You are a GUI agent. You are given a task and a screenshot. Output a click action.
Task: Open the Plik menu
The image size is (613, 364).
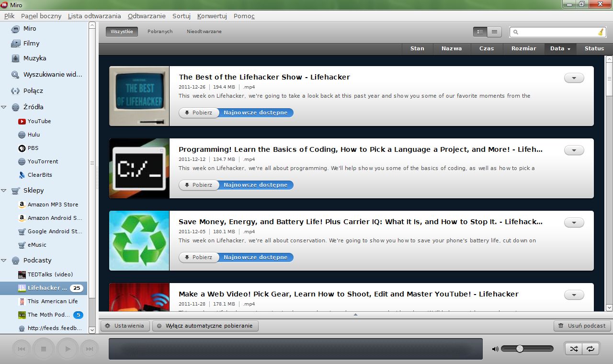[x=9, y=16]
